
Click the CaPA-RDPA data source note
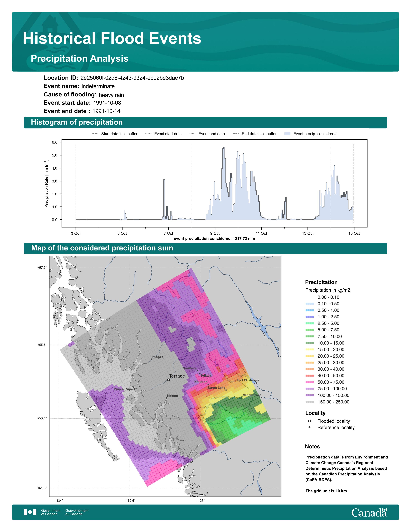[x=347, y=468]
